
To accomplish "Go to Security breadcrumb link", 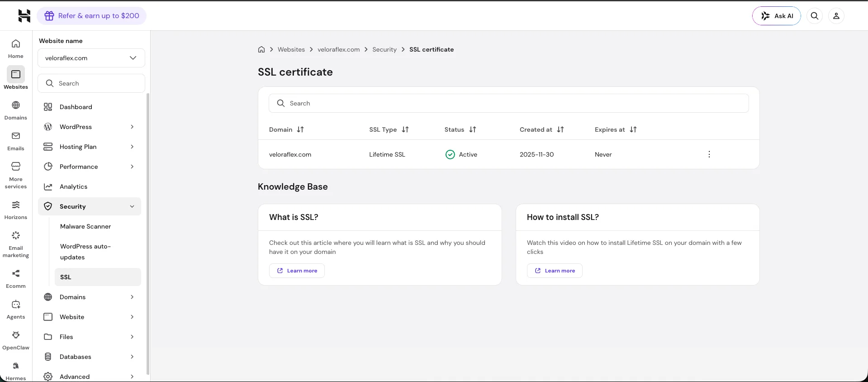I will pyautogui.click(x=384, y=49).
